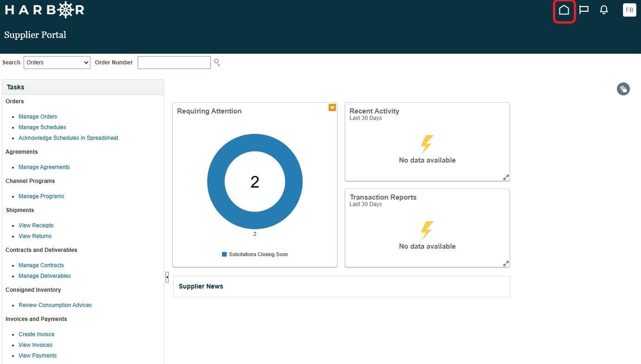Open View Receipts link
This screenshot has width=641, height=364.
click(x=36, y=226)
